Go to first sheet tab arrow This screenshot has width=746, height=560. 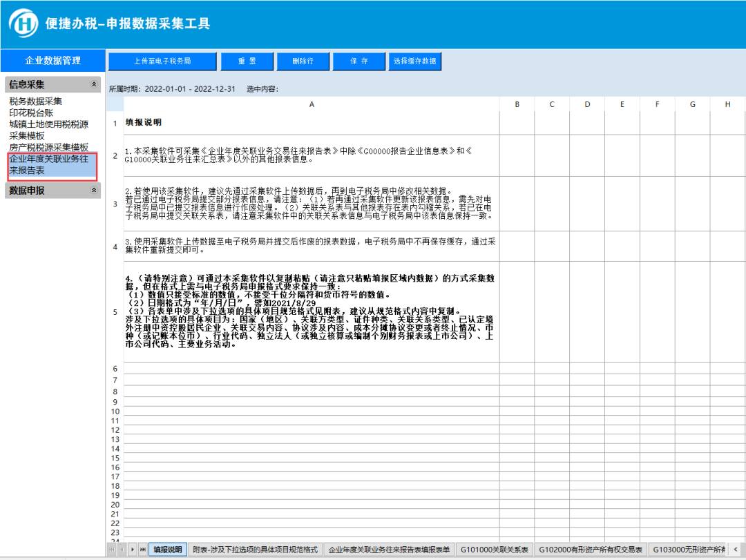pos(112,550)
